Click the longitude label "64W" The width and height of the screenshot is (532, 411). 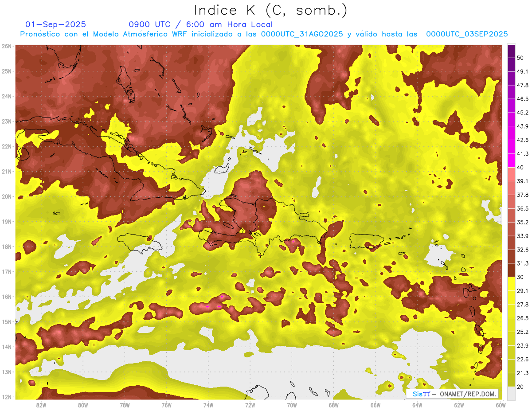[417, 405]
